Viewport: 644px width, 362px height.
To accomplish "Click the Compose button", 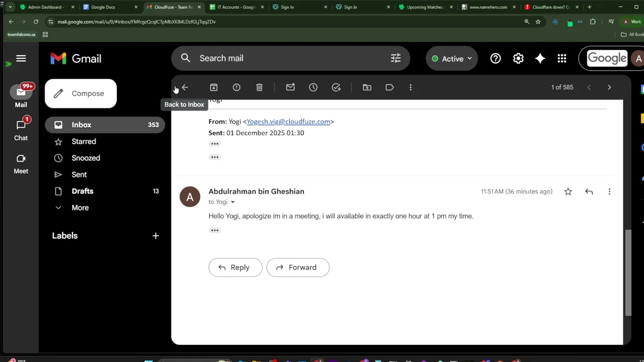I will (x=80, y=94).
